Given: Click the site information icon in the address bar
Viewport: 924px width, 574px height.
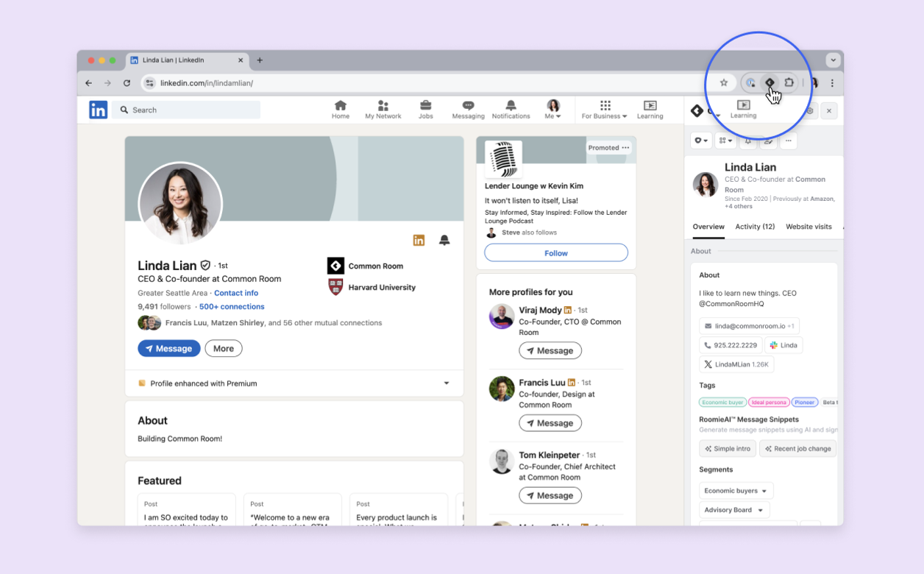Looking at the screenshot, I should [x=149, y=83].
